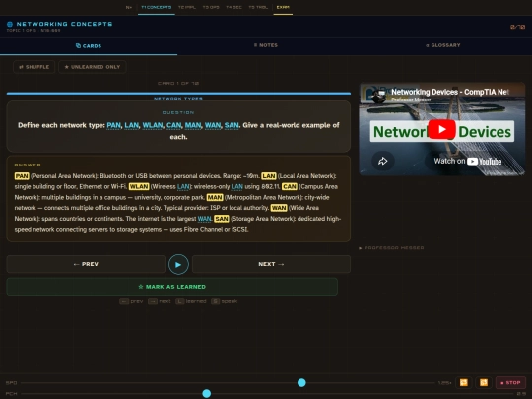Click the STOP button

(511, 382)
